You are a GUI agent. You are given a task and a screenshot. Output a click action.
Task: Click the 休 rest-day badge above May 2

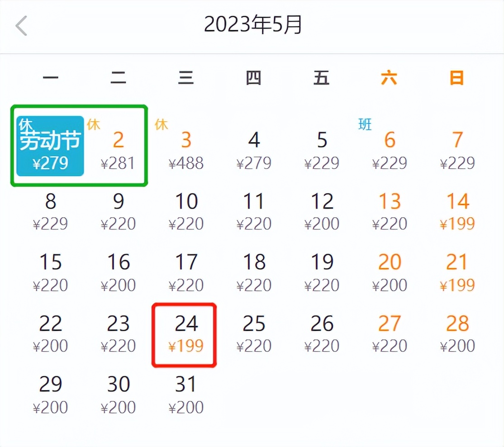pos(94,124)
